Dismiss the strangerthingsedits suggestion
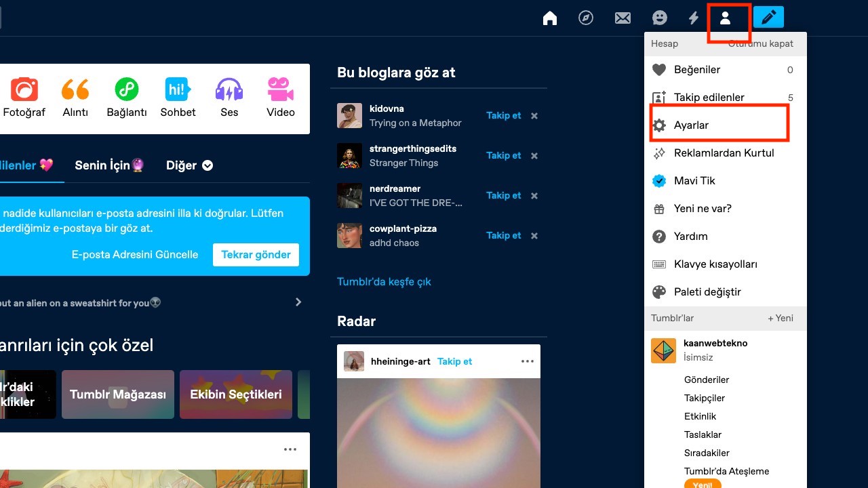 pos(534,156)
